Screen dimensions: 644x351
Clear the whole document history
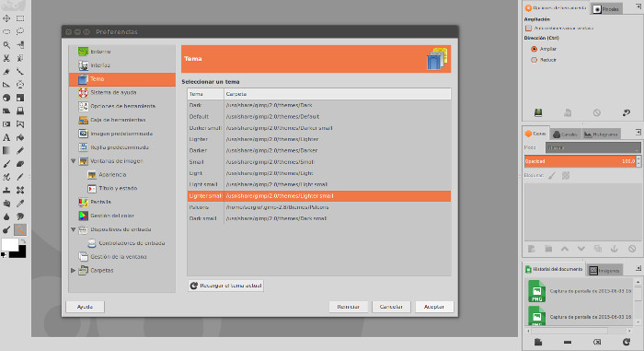pos(597,342)
